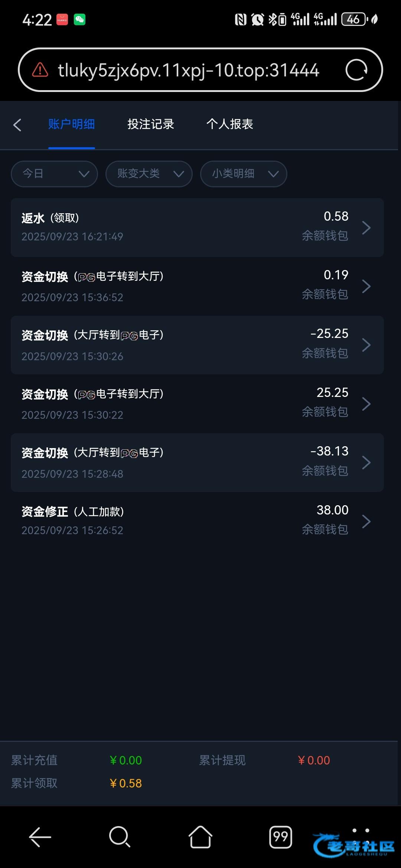This screenshot has width=401, height=868.
Task: Go to browser home page icon
Action: click(x=200, y=837)
